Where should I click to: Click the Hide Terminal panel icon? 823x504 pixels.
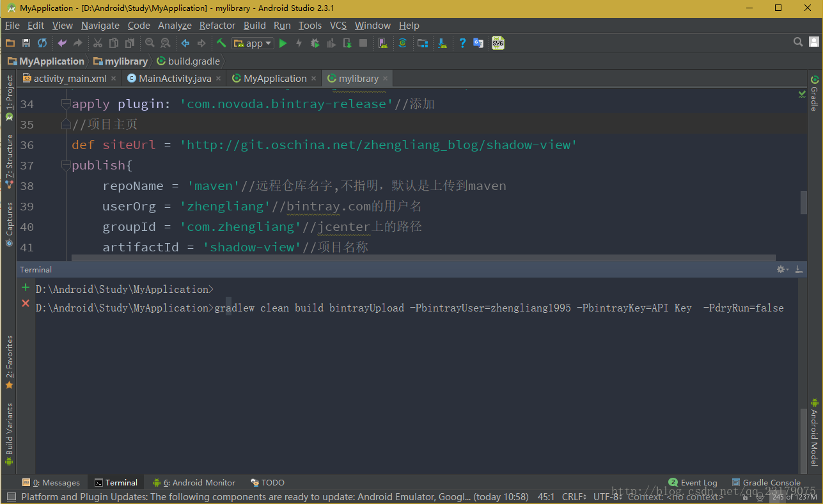point(799,269)
